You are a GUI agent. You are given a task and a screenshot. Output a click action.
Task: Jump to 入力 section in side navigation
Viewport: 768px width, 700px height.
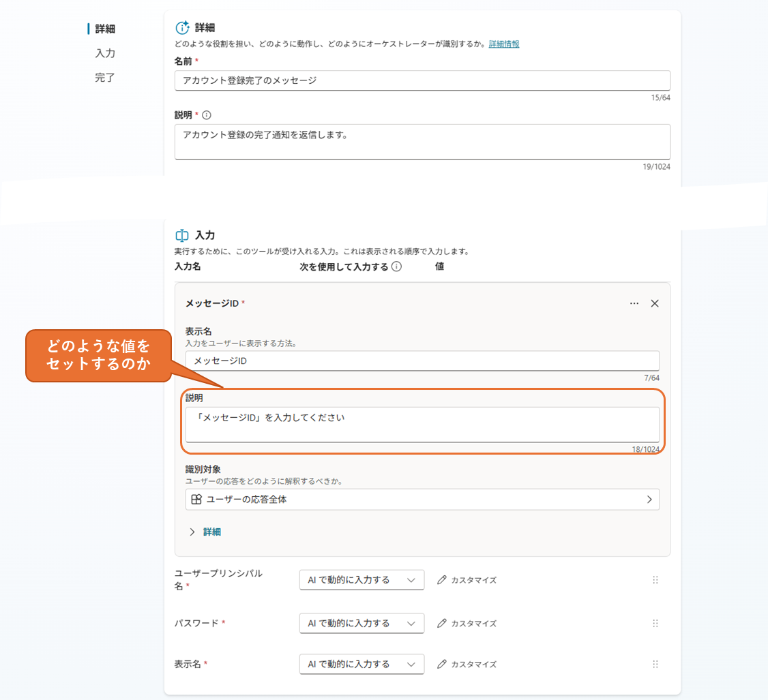[105, 53]
